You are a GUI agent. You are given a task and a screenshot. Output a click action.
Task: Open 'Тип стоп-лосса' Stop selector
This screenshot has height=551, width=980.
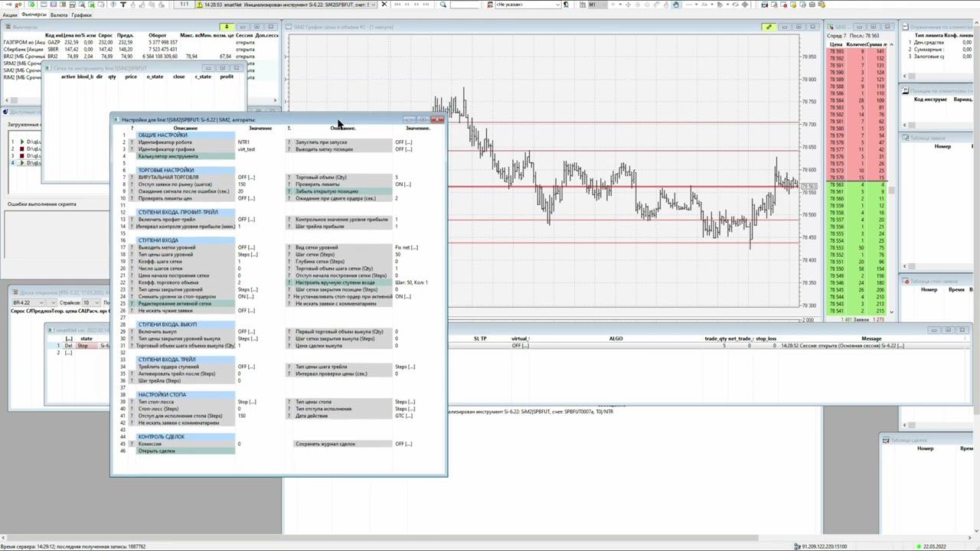point(247,402)
